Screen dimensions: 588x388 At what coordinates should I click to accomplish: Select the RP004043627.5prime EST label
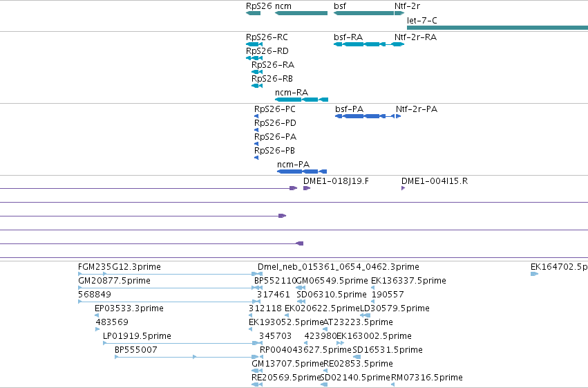(305, 350)
